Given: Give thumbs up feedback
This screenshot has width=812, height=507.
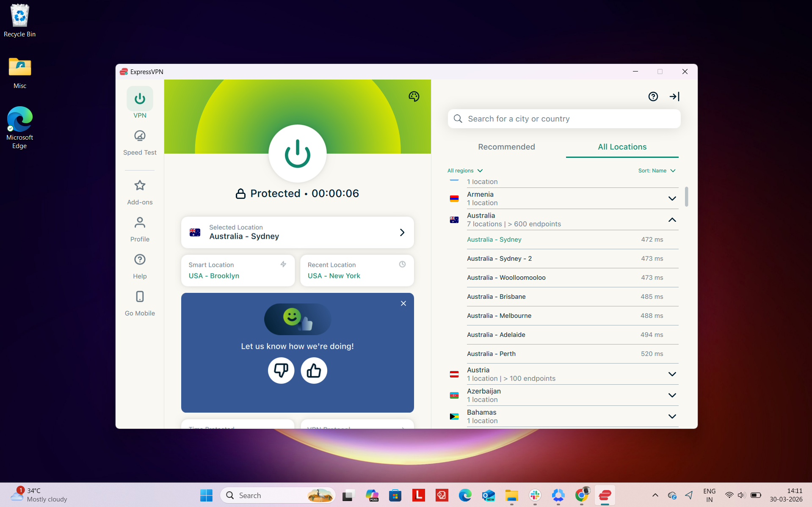Looking at the screenshot, I should pos(313,370).
